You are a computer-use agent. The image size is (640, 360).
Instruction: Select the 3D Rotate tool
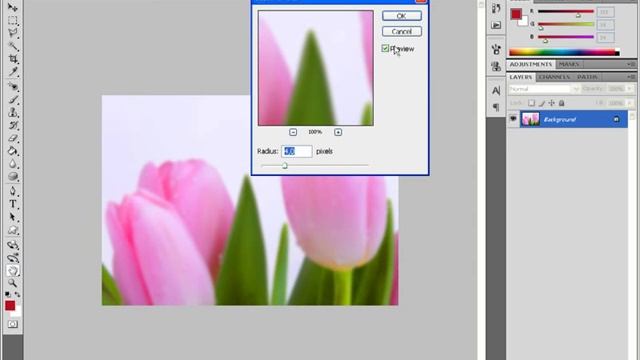point(13,245)
